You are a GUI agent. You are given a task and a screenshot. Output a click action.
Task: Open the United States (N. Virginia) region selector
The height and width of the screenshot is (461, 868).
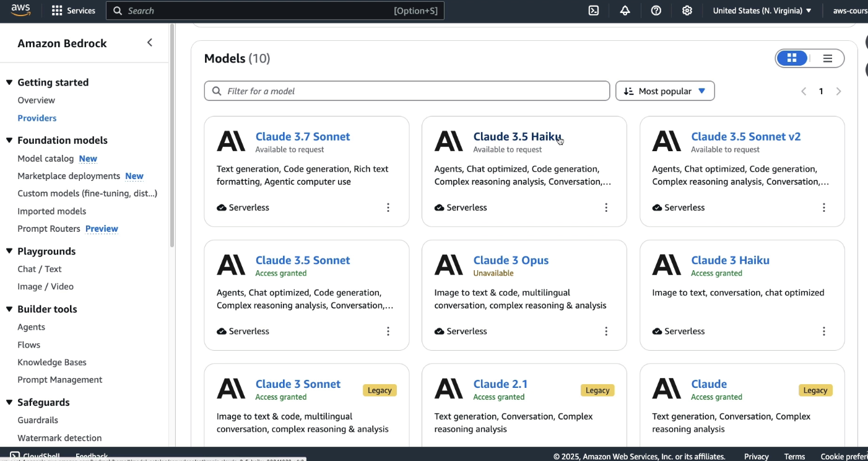tap(762, 11)
